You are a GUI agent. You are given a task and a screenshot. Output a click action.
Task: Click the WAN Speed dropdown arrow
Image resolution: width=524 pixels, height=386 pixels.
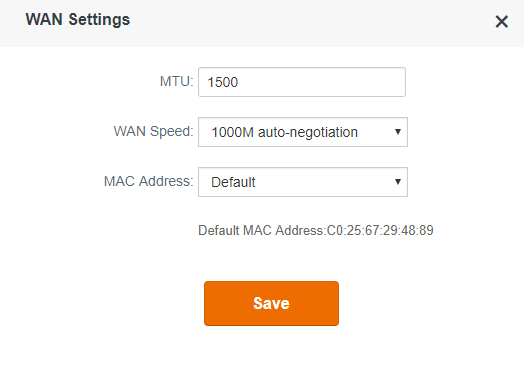(397, 132)
